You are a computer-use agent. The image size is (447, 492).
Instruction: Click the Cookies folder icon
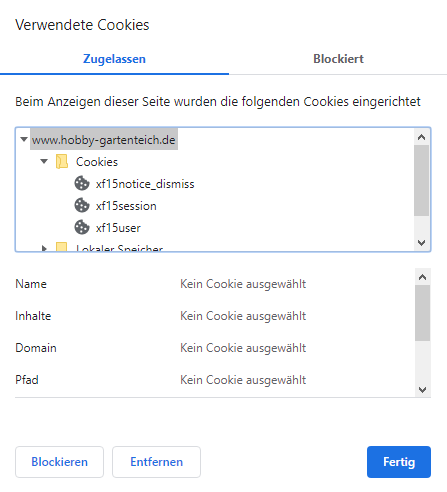pyautogui.click(x=62, y=162)
